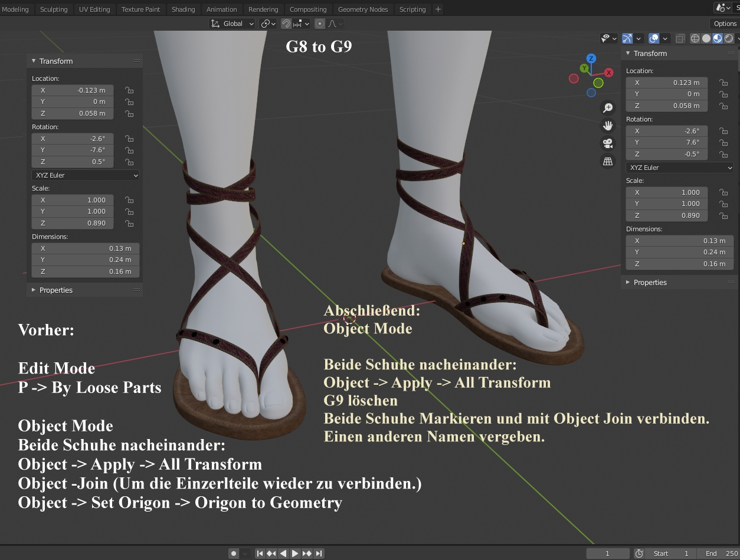The height and width of the screenshot is (560, 740).
Task: Open the proportional editing falloff dropdown
Action: [x=335, y=24]
